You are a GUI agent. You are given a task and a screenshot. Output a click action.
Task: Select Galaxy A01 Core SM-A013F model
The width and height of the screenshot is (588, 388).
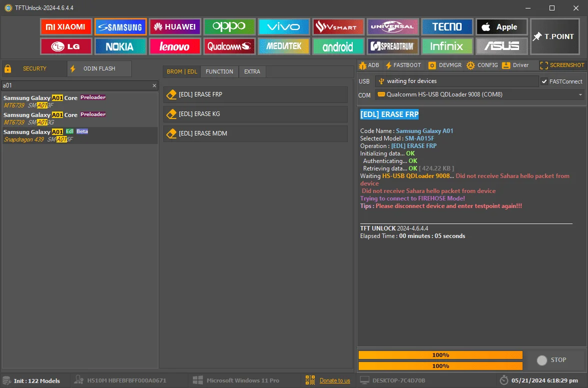[x=80, y=101]
